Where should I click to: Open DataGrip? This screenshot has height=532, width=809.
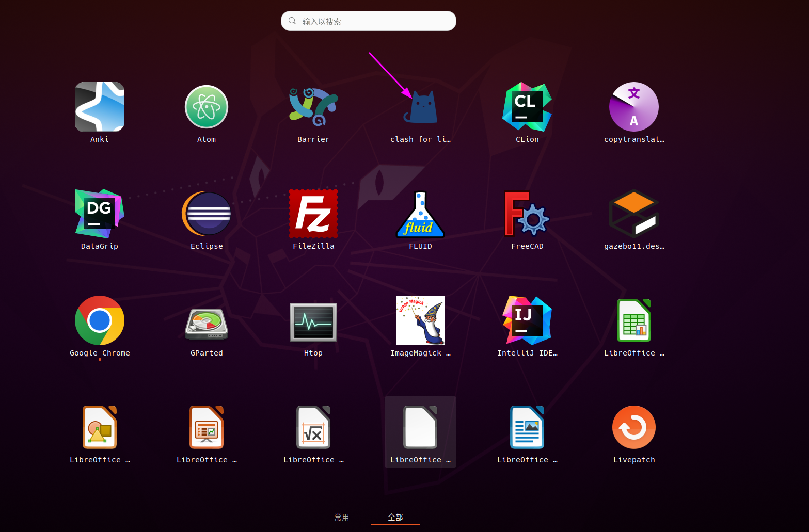click(x=100, y=214)
